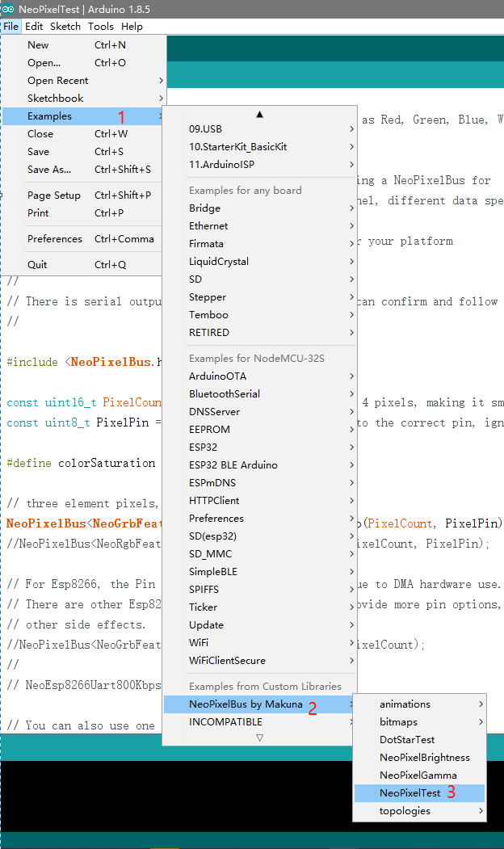Screen dimensions: 504x849
Task: Open ESP32 BLE Arduino examples
Action: [x=233, y=465]
